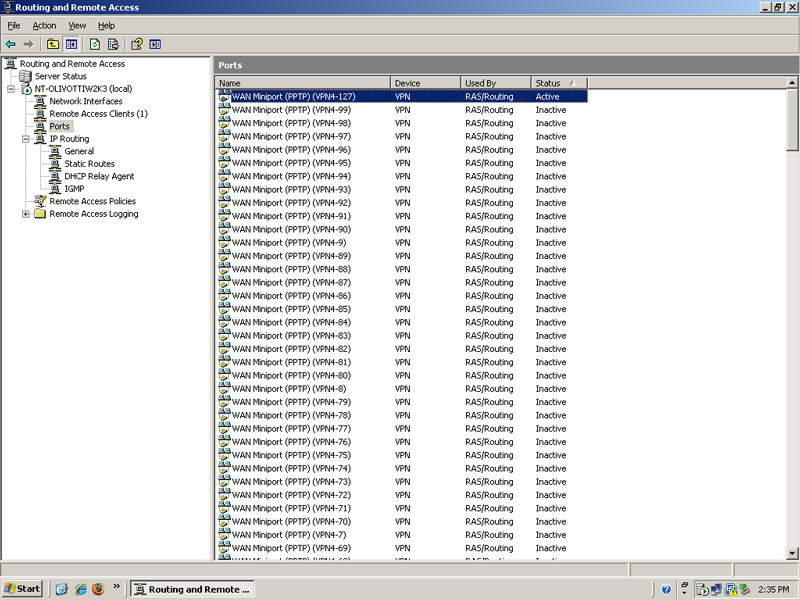Image resolution: width=800 pixels, height=600 pixels.
Task: Select WAN Miniport (PPTP) (VPN4-90) row
Action: pyautogui.click(x=403, y=229)
